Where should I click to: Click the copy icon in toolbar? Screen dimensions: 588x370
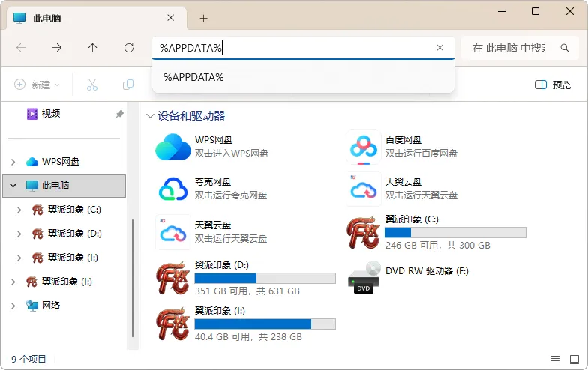click(128, 85)
